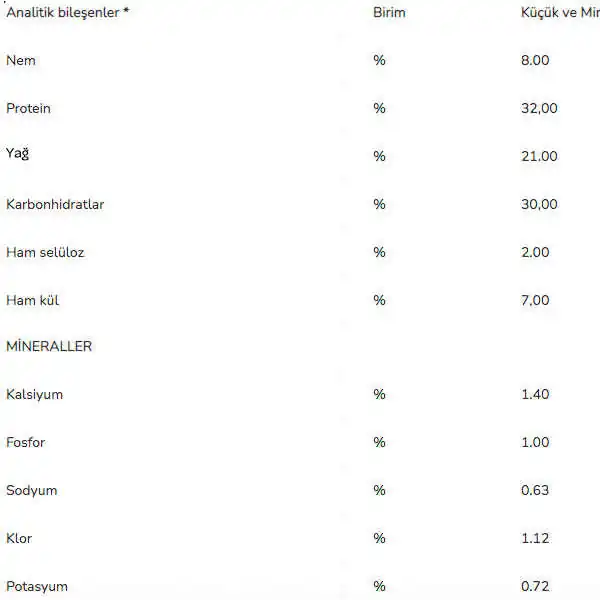
Task: Select the "MİNERALLER" section heading
Action: (x=49, y=346)
